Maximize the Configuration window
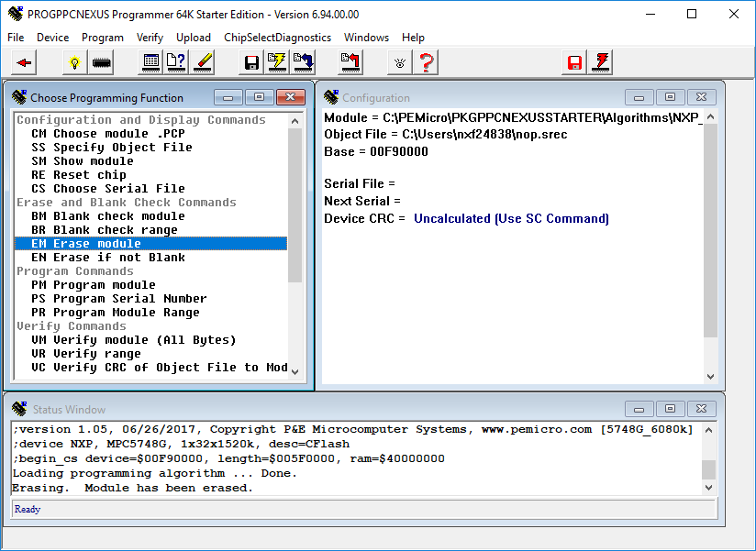The height and width of the screenshot is (551, 756). tap(670, 97)
